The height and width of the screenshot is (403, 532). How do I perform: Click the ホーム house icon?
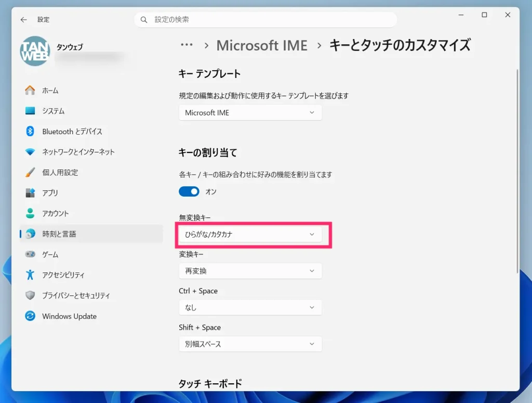coord(30,90)
